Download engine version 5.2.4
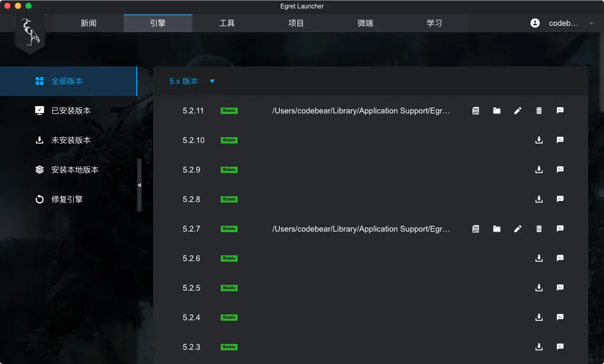This screenshot has height=364, width=604. coord(539,318)
